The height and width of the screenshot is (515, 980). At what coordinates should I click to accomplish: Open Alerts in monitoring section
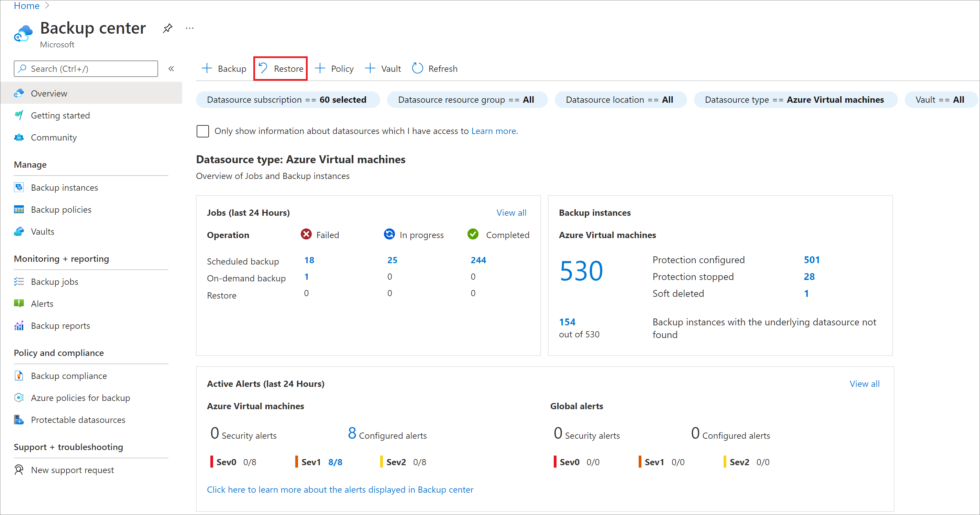point(41,303)
